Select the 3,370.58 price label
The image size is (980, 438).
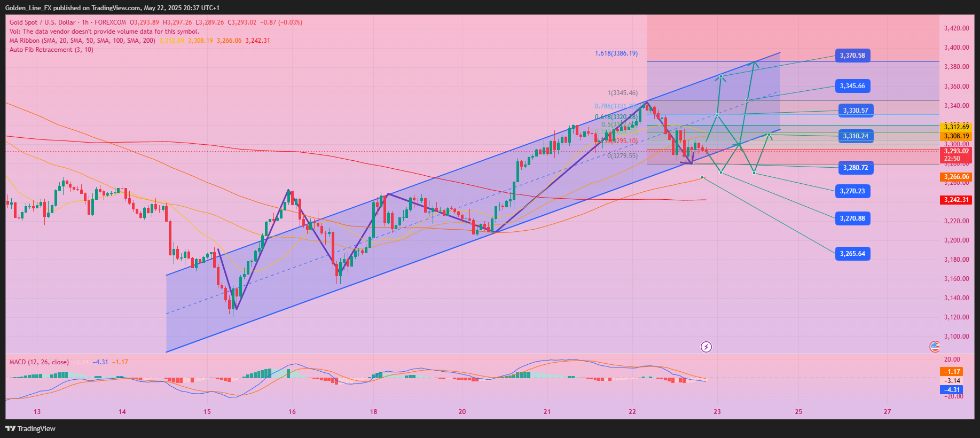(852, 56)
